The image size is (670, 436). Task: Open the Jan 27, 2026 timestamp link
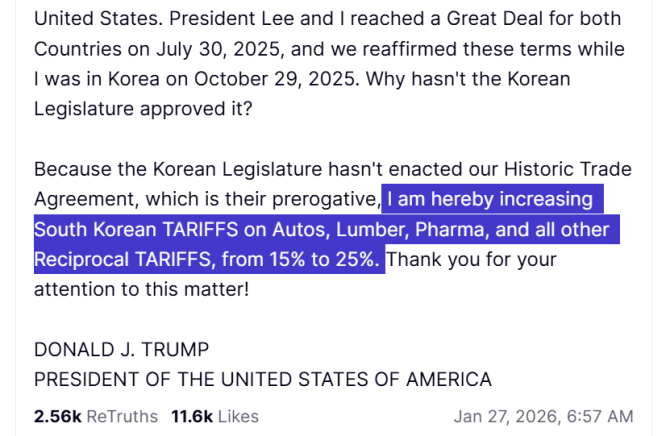point(542,416)
